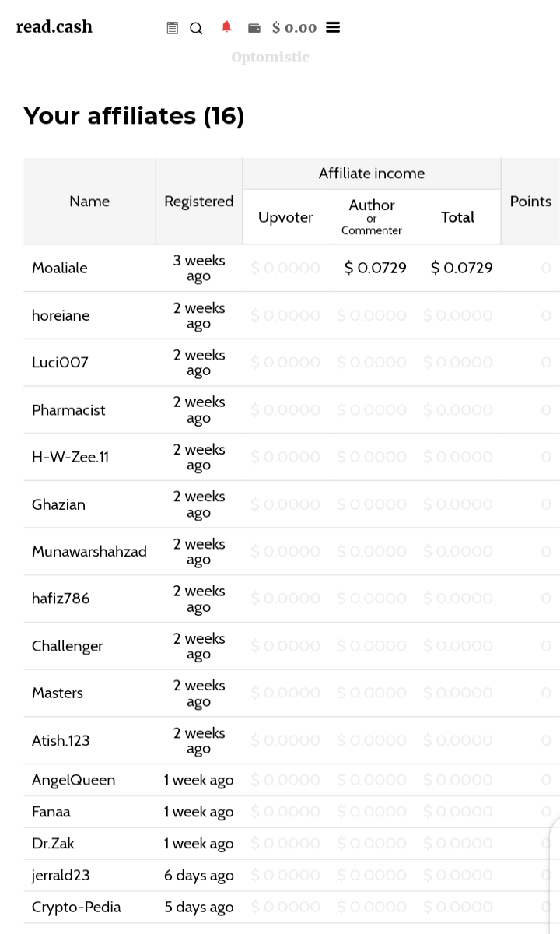Screen dimensions: 560x934
Task: Go to read.cash home logo
Action: [x=54, y=27]
